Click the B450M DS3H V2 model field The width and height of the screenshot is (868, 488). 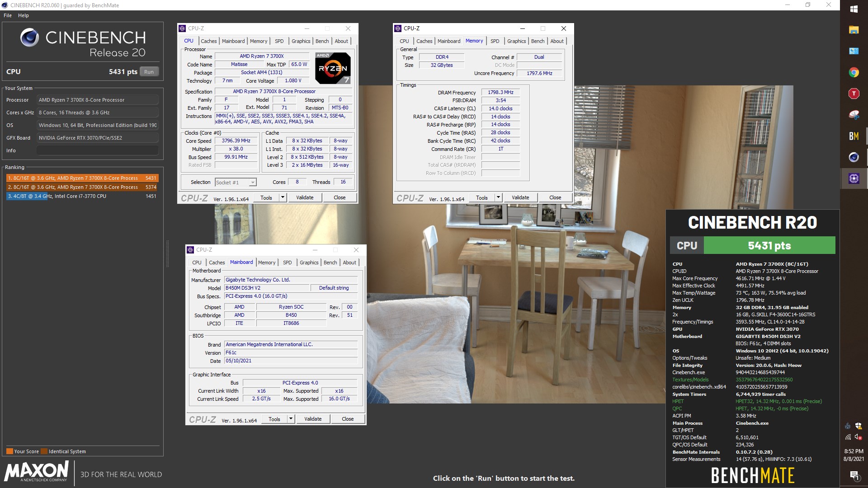[267, 288]
